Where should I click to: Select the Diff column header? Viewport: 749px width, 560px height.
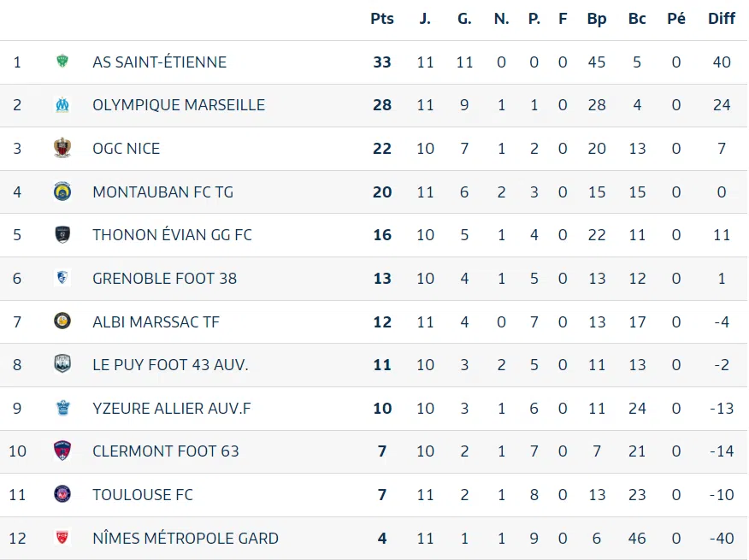722,19
